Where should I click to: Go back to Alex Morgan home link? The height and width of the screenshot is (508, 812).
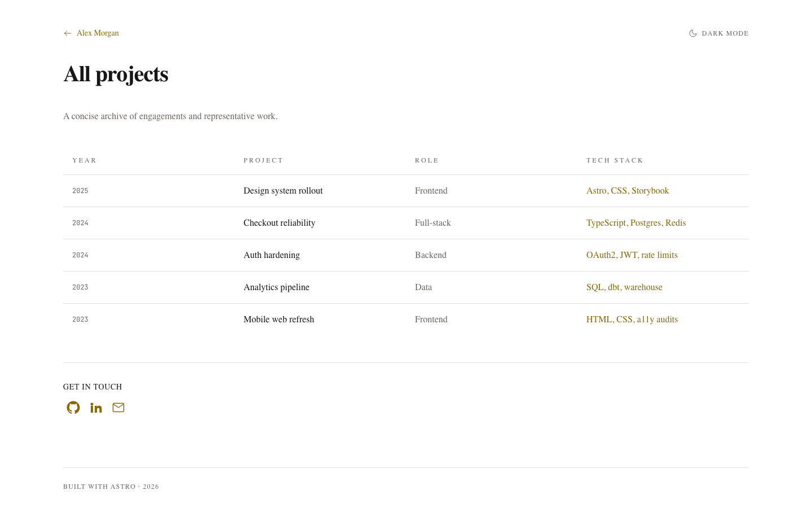point(98,33)
